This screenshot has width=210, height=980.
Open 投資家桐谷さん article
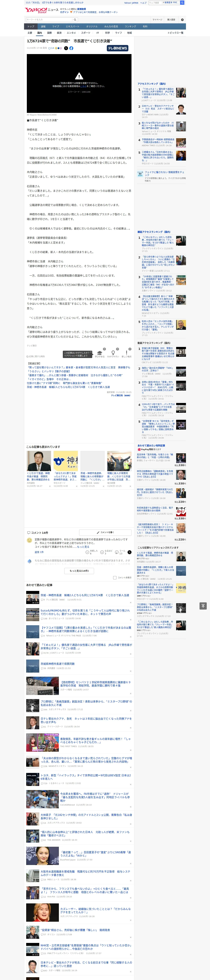75,930
